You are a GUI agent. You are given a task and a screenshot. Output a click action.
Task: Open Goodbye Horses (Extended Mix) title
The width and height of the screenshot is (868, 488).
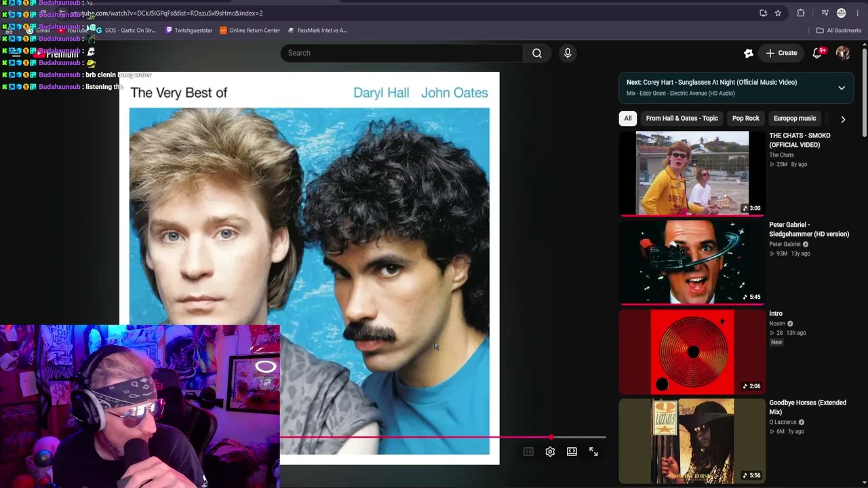coord(808,407)
